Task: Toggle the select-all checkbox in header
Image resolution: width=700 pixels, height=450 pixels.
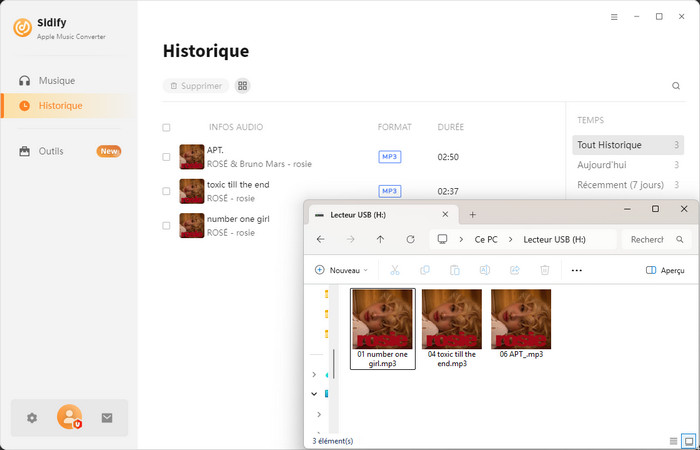Action: [166, 128]
